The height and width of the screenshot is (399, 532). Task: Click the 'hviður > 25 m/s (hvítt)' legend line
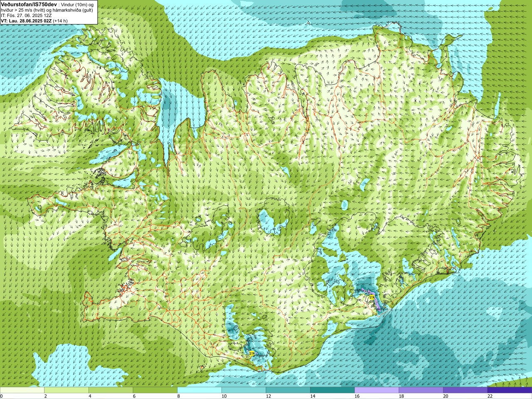point(23,10)
